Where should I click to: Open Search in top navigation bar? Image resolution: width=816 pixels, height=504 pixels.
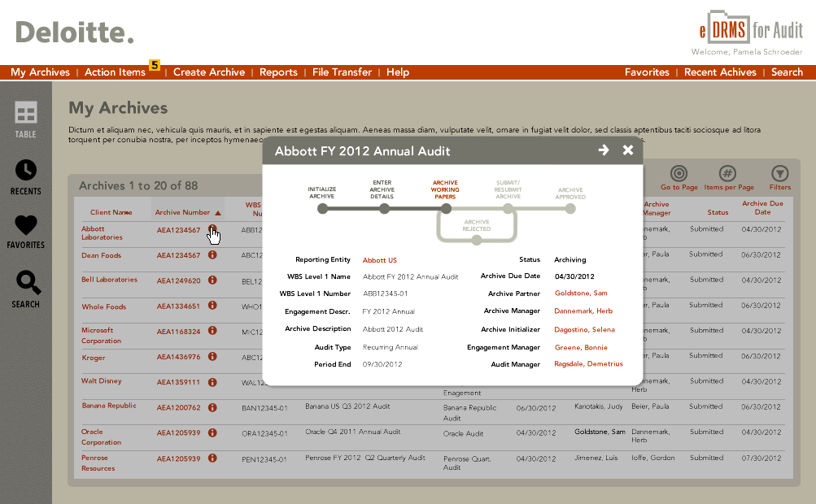tap(787, 72)
